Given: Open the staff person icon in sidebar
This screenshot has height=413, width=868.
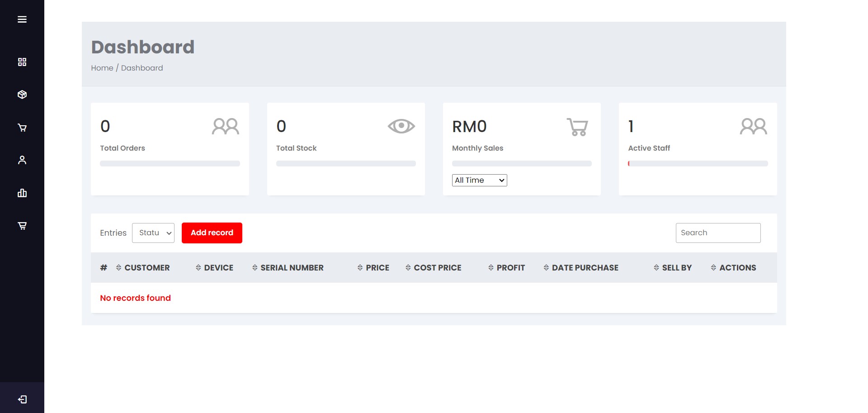Looking at the screenshot, I should point(22,160).
